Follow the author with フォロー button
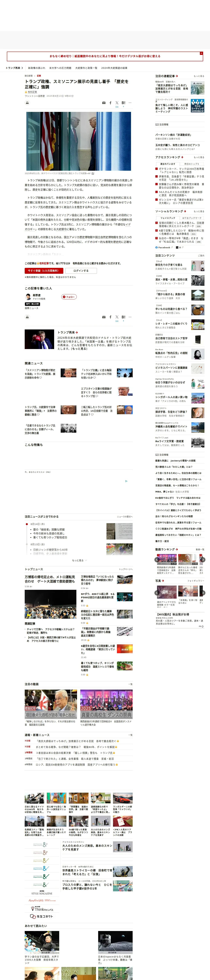 click(x=69, y=297)
